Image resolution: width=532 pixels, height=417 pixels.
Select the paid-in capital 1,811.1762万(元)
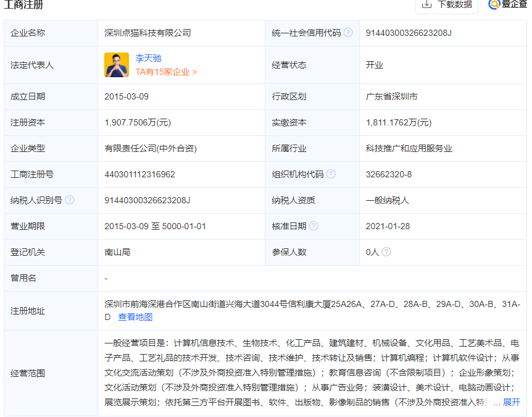(399, 122)
